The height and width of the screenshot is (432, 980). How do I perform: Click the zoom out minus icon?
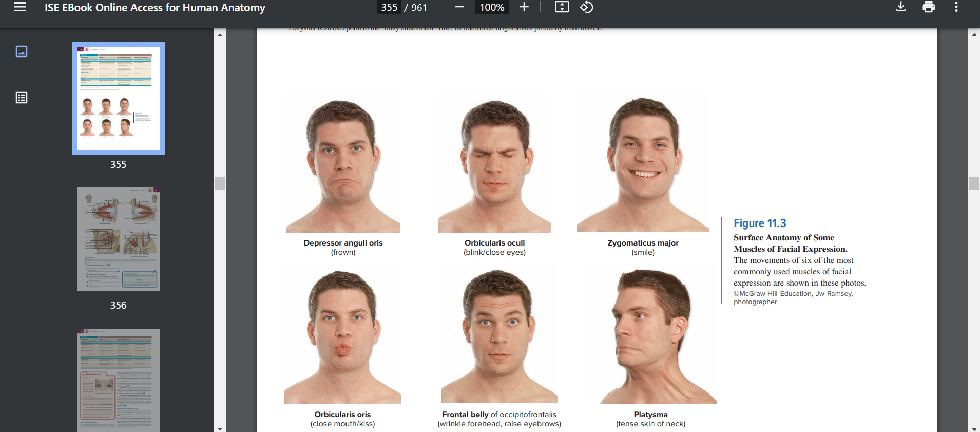pyautogui.click(x=459, y=7)
